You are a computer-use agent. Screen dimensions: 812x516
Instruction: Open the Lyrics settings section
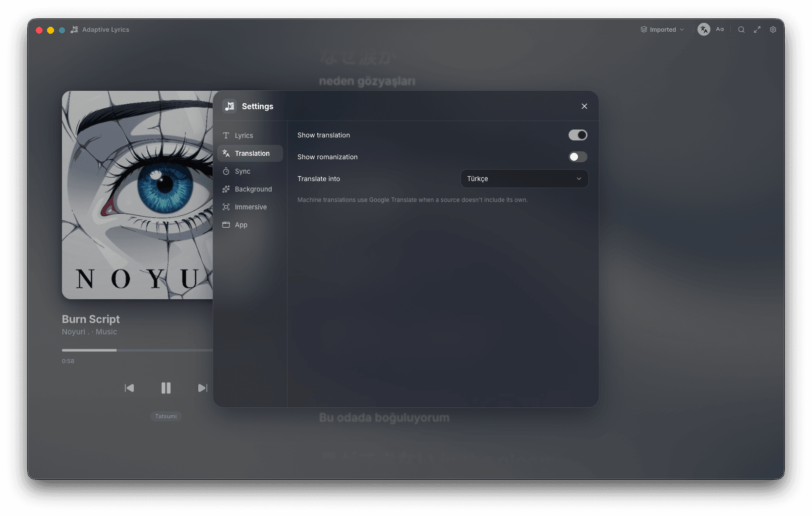[250, 135]
